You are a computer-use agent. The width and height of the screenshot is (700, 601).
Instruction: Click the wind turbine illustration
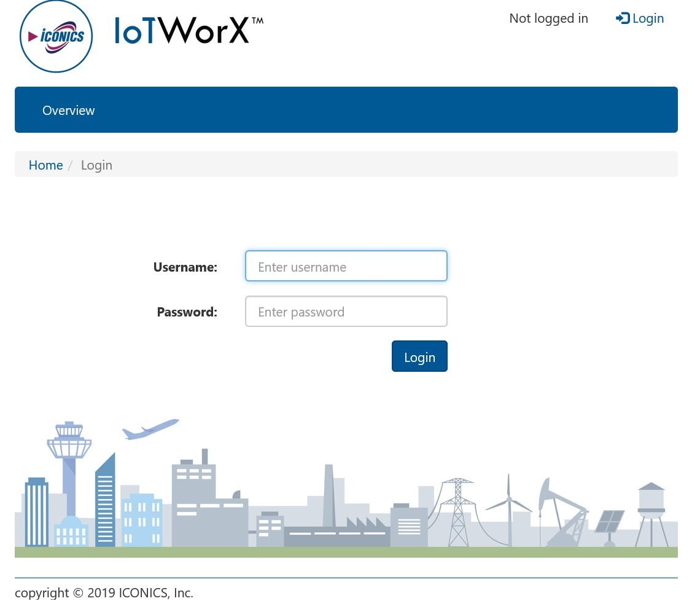tap(508, 507)
